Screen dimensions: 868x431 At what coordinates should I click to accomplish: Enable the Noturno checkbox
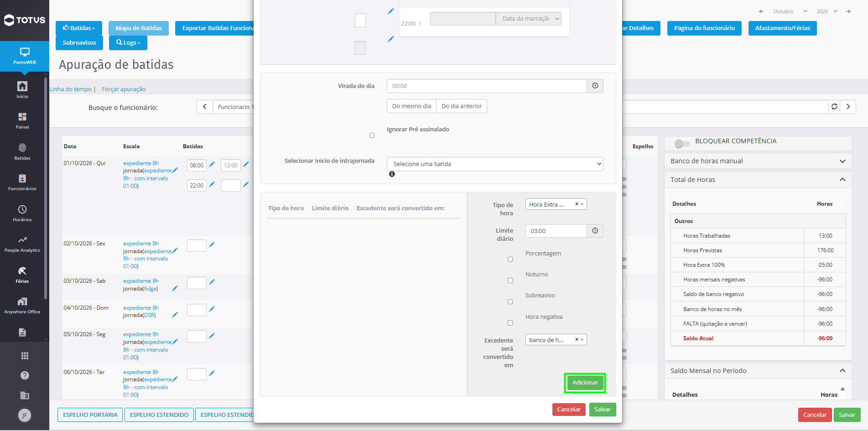click(x=510, y=280)
